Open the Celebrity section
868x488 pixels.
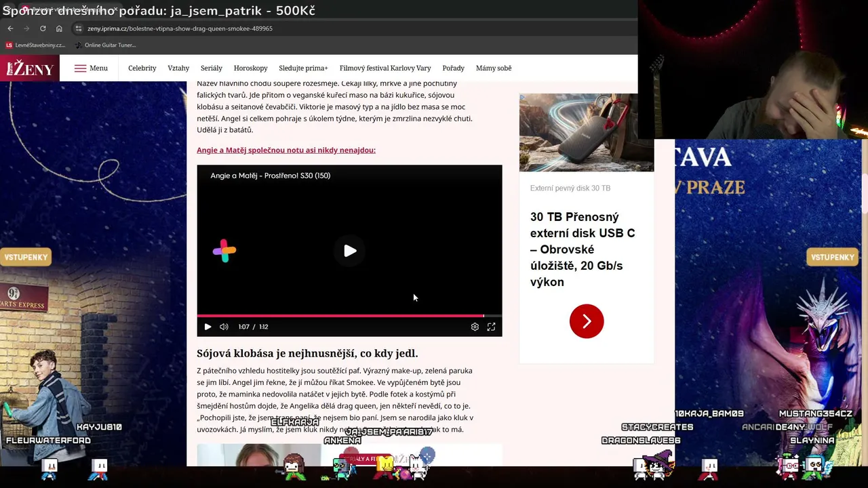pyautogui.click(x=142, y=68)
